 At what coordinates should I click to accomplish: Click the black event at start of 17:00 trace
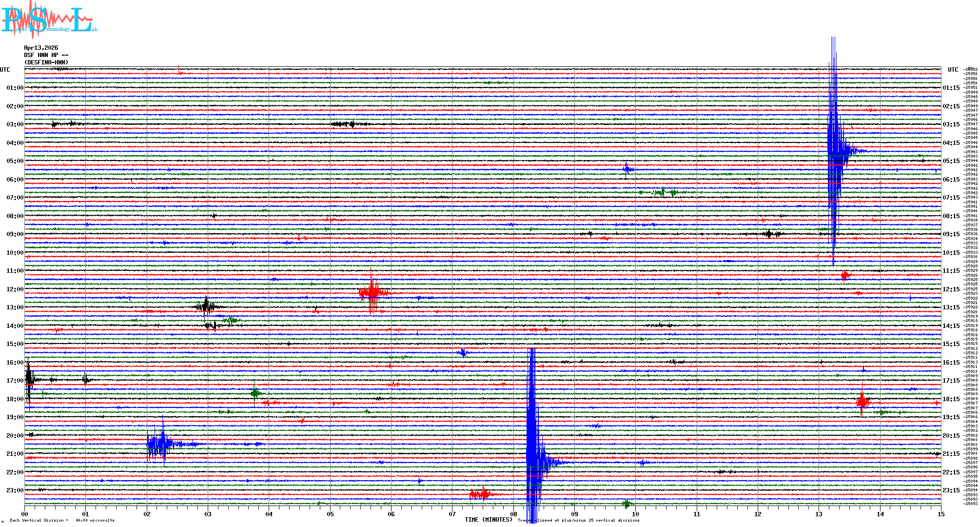[x=29, y=380]
